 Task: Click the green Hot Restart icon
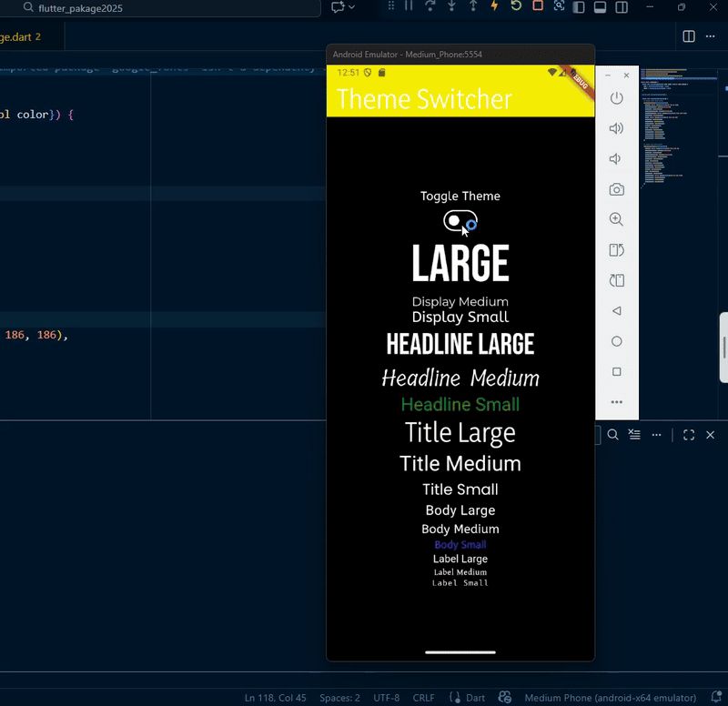click(516, 5)
